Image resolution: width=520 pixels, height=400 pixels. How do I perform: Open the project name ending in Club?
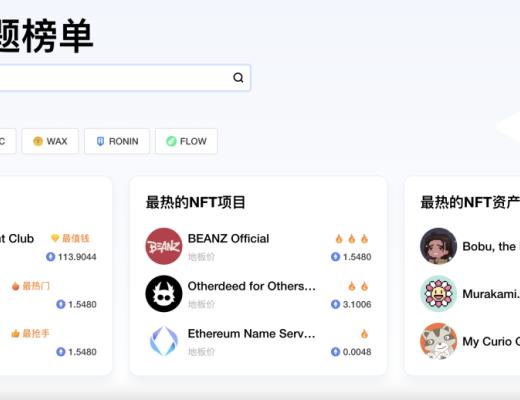click(x=17, y=238)
